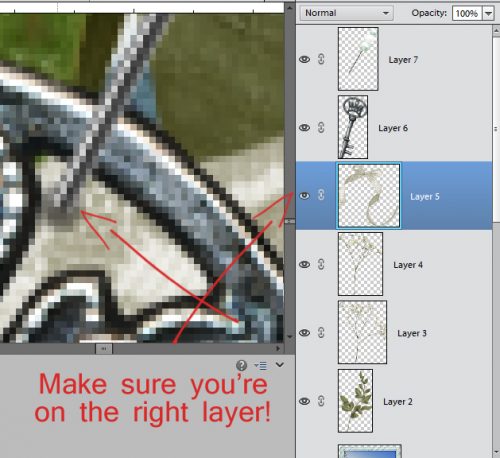The image size is (500, 458).
Task: Open the panel options list menu icon
Action: tap(261, 366)
